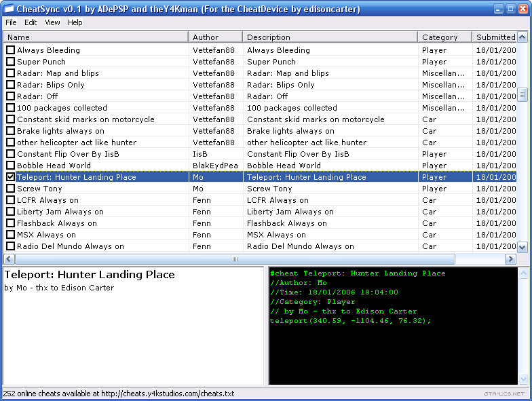Sort list by Description column header
The image size is (532, 401).
(330, 37)
